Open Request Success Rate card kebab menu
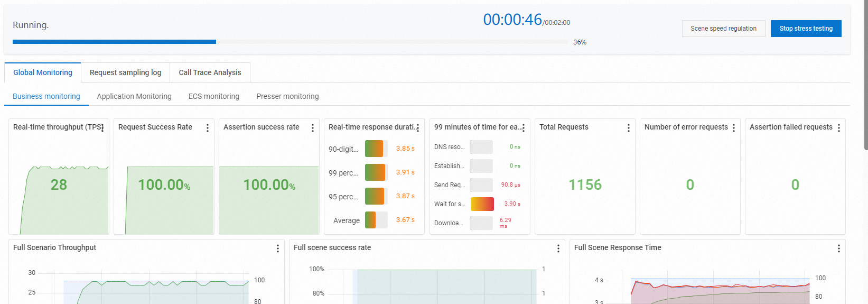868x304 pixels. point(208,128)
